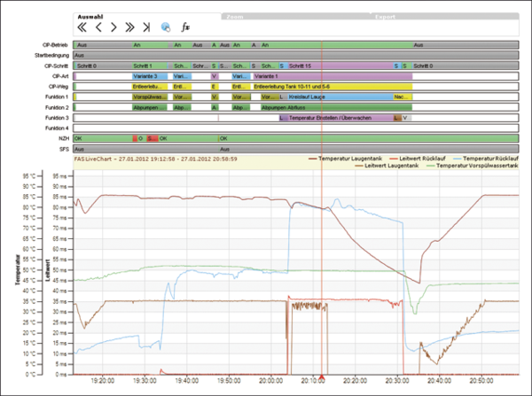Image resolution: width=532 pixels, height=396 pixels.
Task: Click the CIP-Schritt row label
Action: click(x=57, y=66)
